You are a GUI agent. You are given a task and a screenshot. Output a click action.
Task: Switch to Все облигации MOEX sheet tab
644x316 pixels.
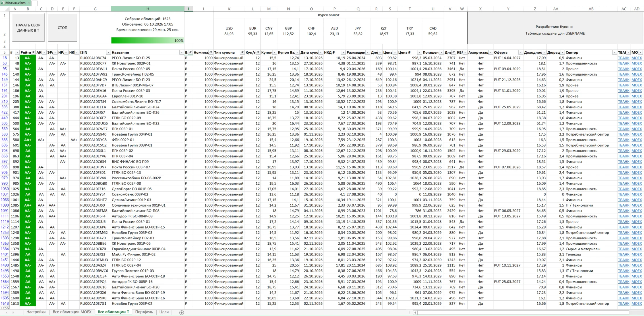click(72, 312)
